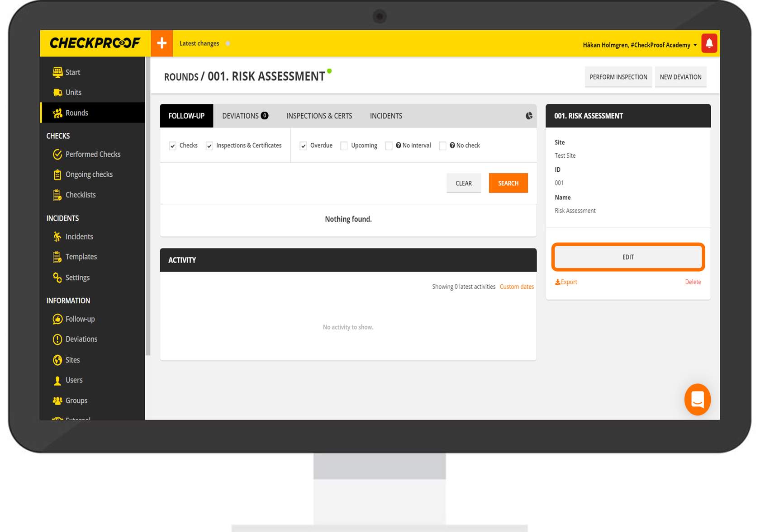This screenshot has height=532, width=760.
Task: Open the Inspections & Certs tab
Action: 319,116
